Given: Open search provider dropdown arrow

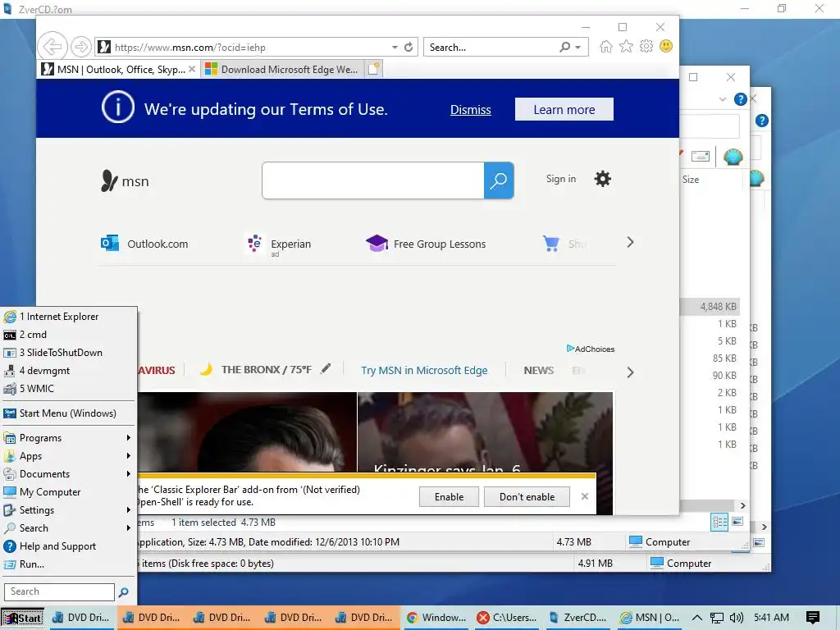Looking at the screenshot, I should click(578, 47).
